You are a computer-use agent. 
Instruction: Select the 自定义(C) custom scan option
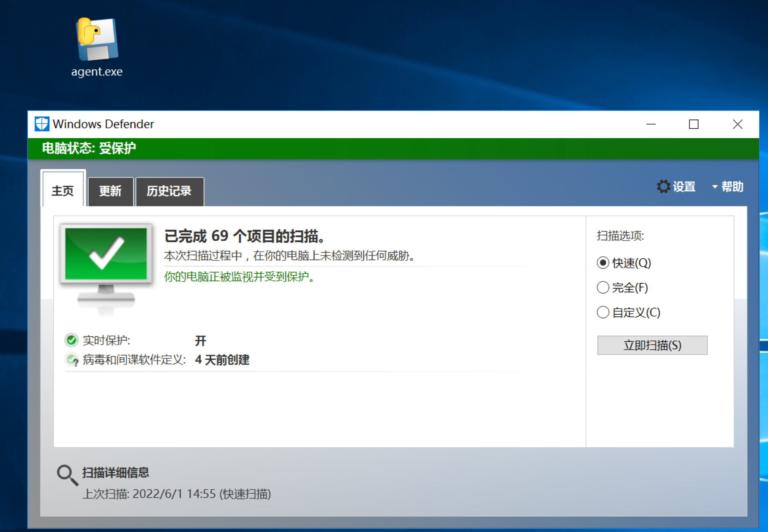pyautogui.click(x=629, y=312)
